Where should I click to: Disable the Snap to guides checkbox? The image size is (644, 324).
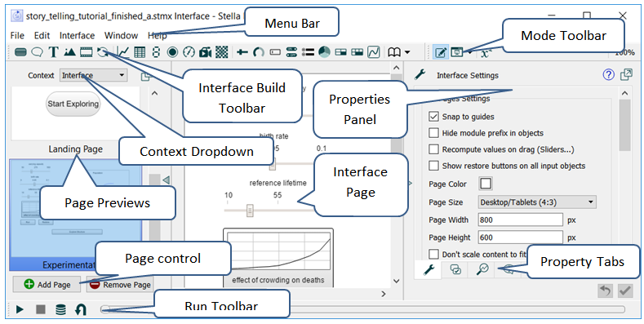[433, 117]
